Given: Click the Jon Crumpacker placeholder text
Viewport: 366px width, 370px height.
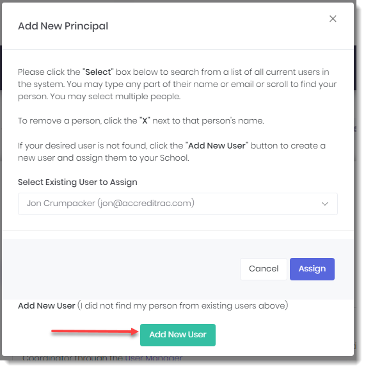Looking at the screenshot, I should 110,203.
